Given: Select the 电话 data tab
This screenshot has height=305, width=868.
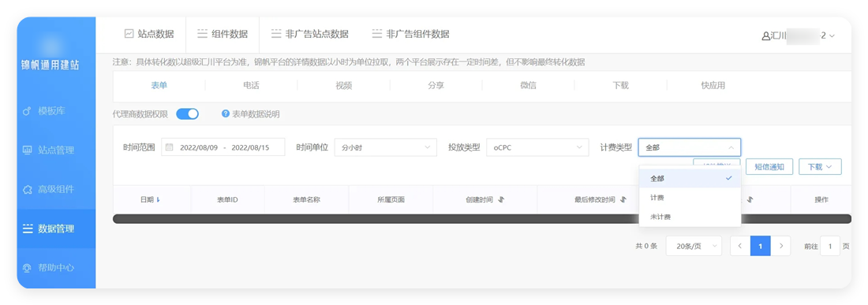Looking at the screenshot, I should 251,86.
